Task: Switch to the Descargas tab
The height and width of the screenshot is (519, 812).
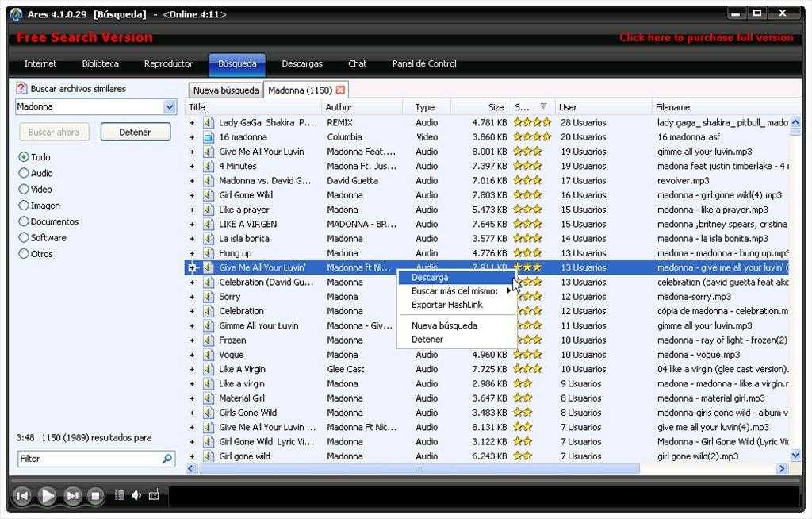Action: point(302,64)
